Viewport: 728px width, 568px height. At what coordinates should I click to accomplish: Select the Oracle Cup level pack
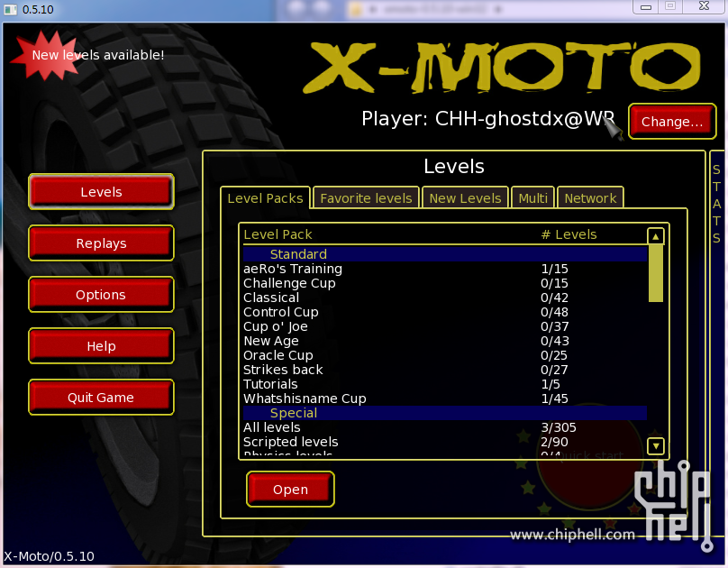point(445,355)
